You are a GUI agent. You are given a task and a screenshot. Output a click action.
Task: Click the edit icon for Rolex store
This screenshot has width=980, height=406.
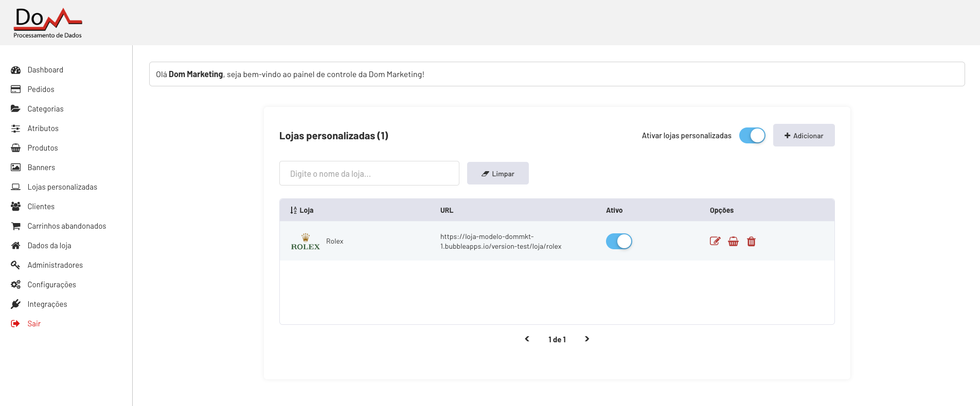click(x=715, y=241)
